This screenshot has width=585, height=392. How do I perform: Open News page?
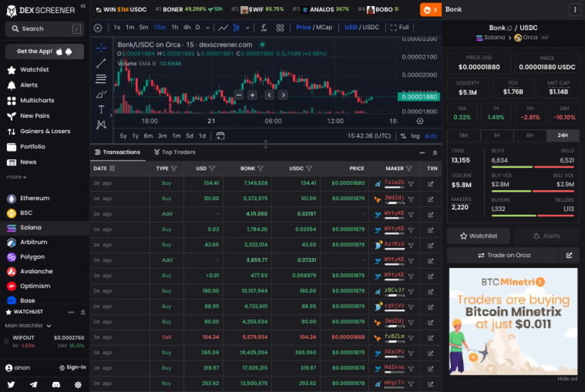click(x=21, y=162)
